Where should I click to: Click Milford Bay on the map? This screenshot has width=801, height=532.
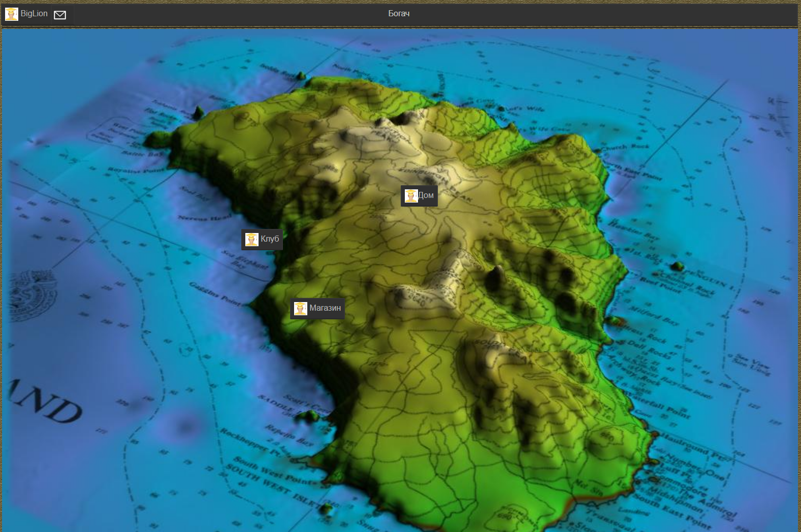click(x=654, y=315)
